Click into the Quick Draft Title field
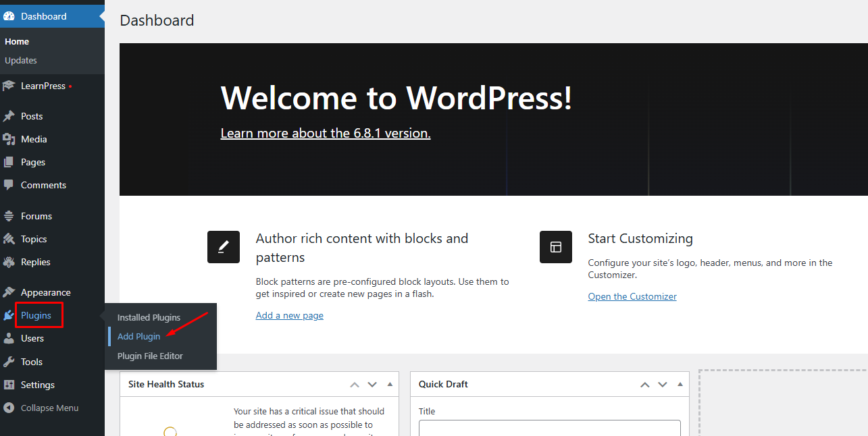 (549, 428)
